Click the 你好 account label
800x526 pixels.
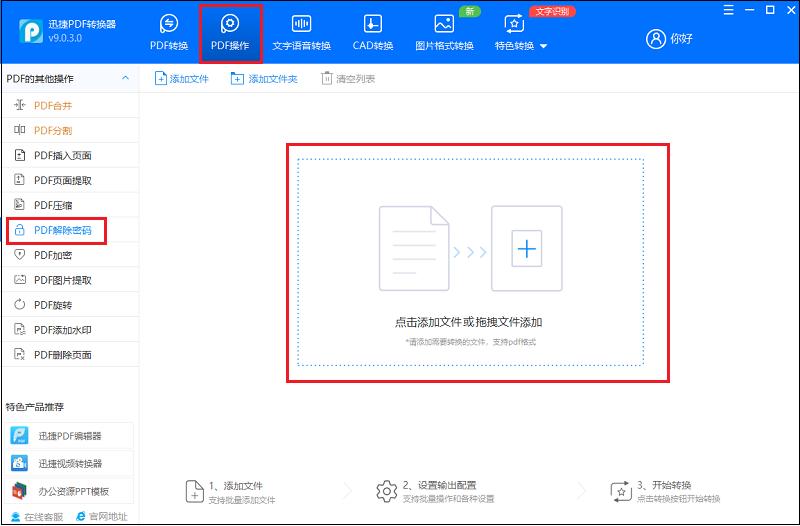(682, 38)
